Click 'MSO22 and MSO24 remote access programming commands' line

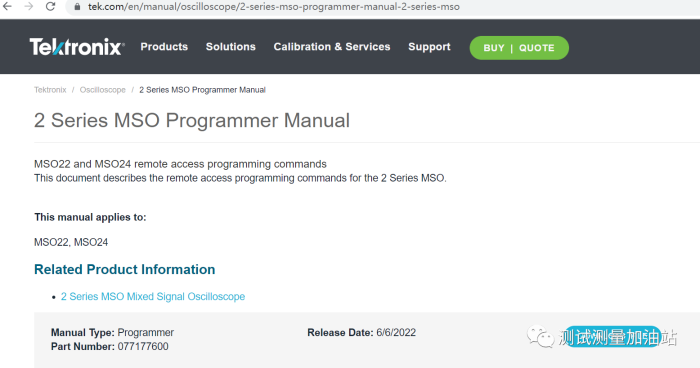180,164
